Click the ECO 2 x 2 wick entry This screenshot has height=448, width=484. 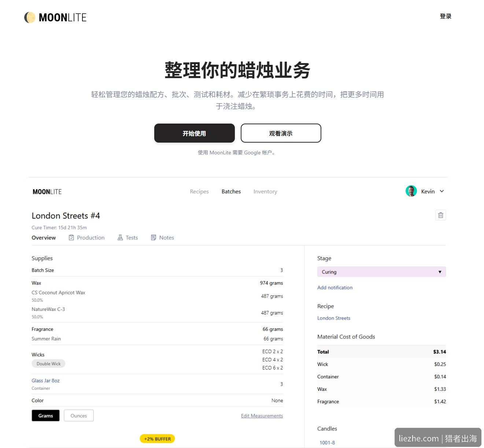[x=273, y=351]
